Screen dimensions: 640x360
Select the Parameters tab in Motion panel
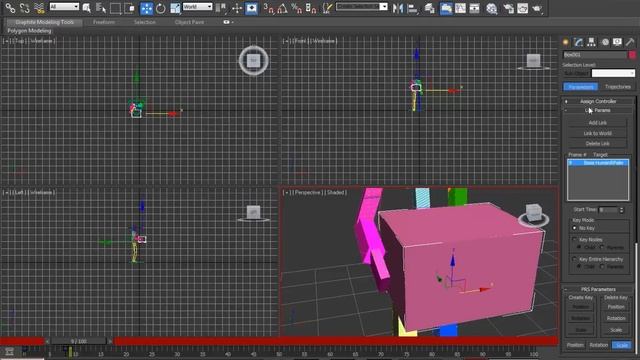(x=580, y=87)
